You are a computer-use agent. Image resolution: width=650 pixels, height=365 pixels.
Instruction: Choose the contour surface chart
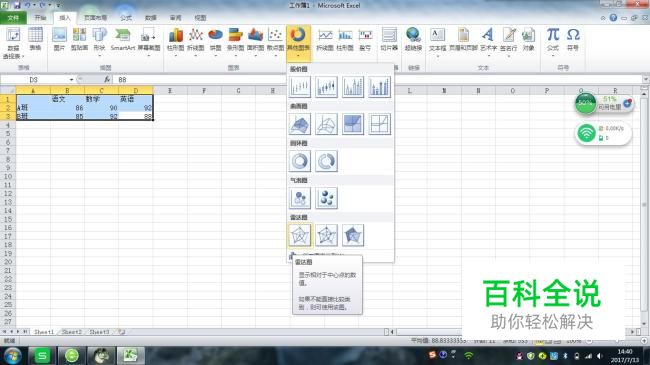click(353, 124)
